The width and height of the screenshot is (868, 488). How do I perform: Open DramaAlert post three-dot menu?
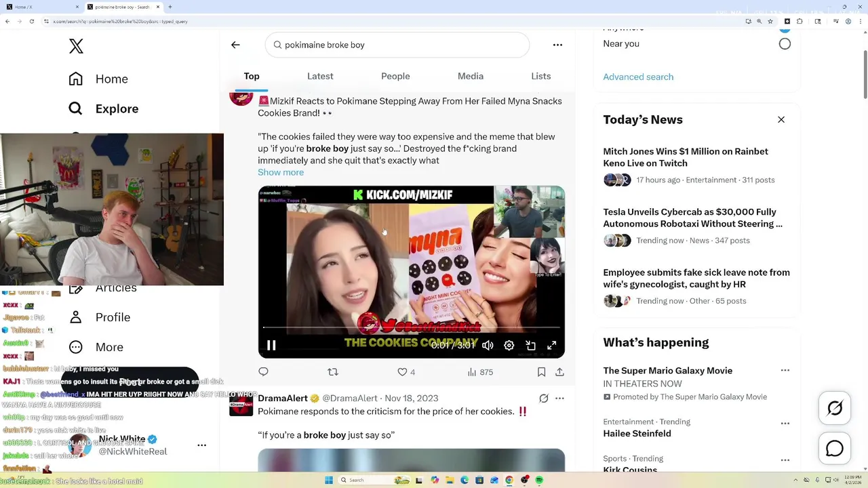coord(559,399)
